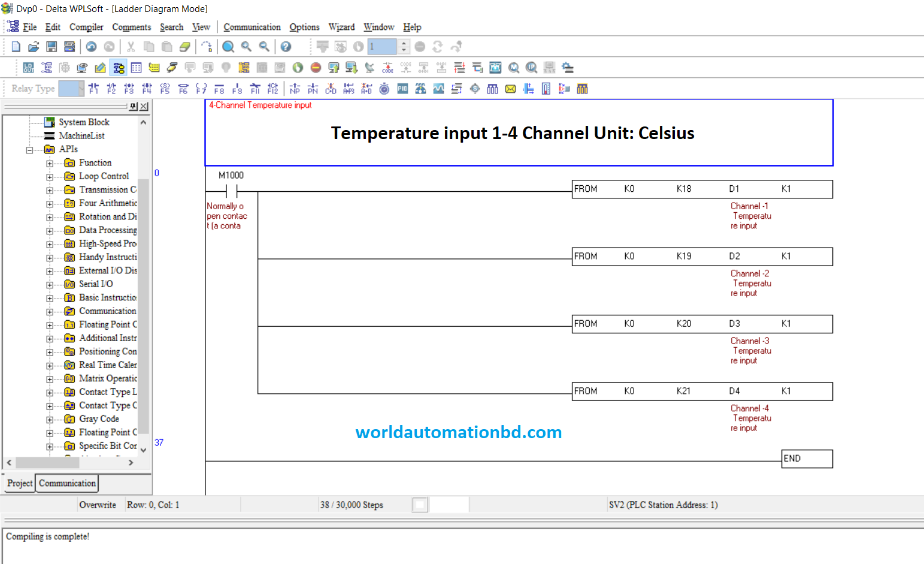Click the PLC Run green button icon

coord(298,68)
